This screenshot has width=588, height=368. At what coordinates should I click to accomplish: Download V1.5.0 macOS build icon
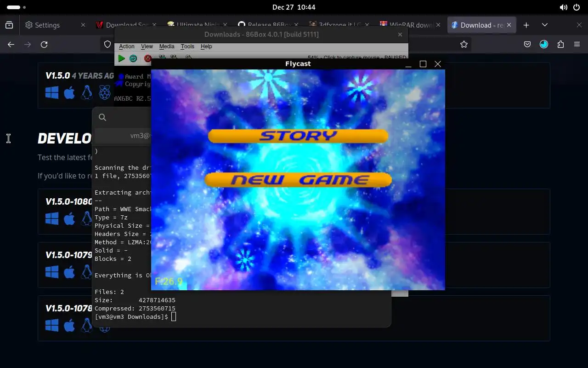coord(69,93)
